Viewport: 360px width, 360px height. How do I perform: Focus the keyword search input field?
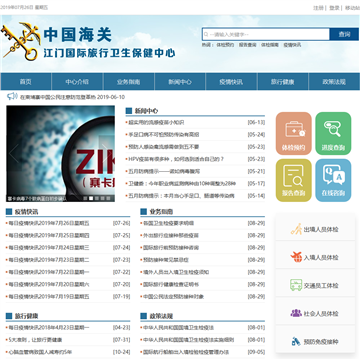click(x=266, y=34)
